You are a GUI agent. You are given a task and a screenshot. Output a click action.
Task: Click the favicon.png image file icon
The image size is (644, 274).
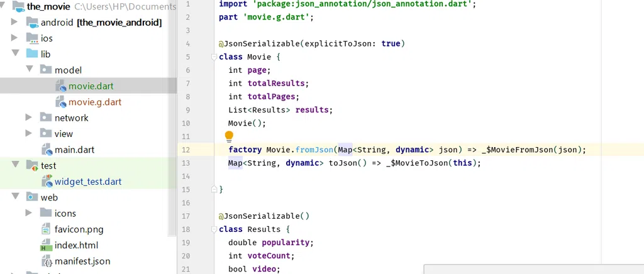[47, 229]
